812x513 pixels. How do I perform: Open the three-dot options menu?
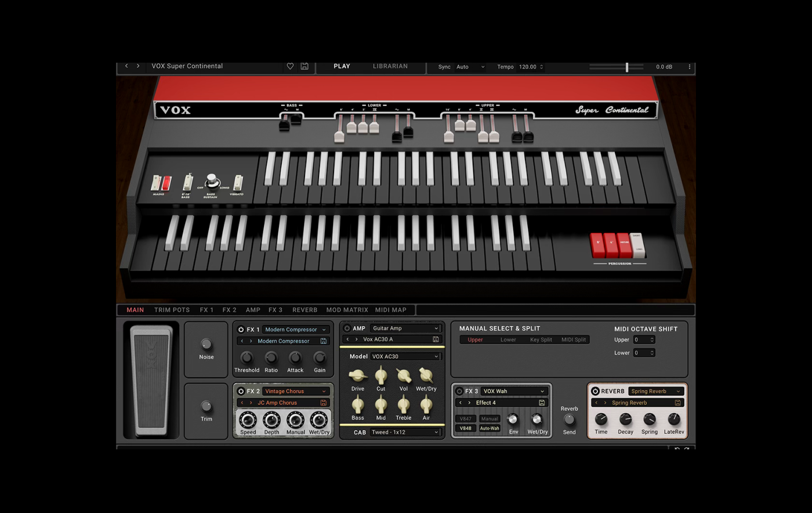pos(690,67)
